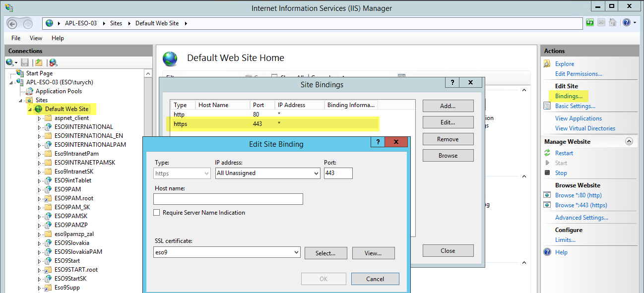
Task: Click the Basic Settings icon in Actions
Action: [x=547, y=106]
